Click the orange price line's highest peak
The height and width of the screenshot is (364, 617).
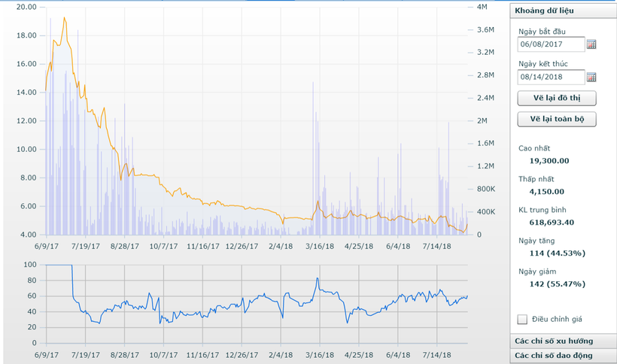tap(64, 17)
